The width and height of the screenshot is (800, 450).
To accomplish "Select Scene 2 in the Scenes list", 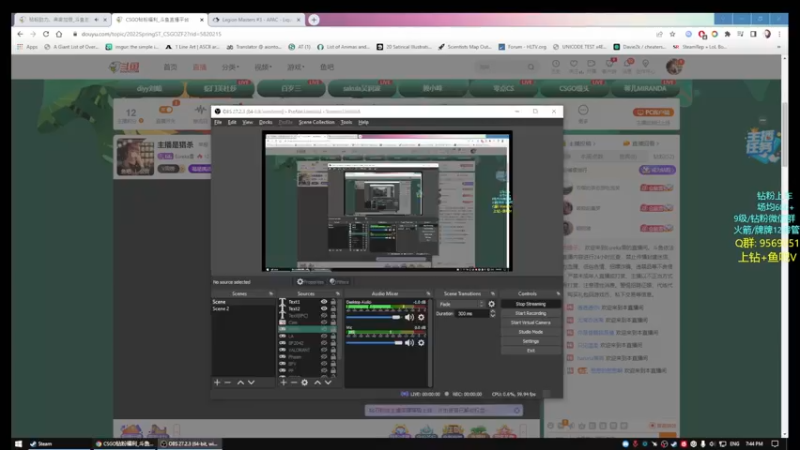I will [x=243, y=309].
